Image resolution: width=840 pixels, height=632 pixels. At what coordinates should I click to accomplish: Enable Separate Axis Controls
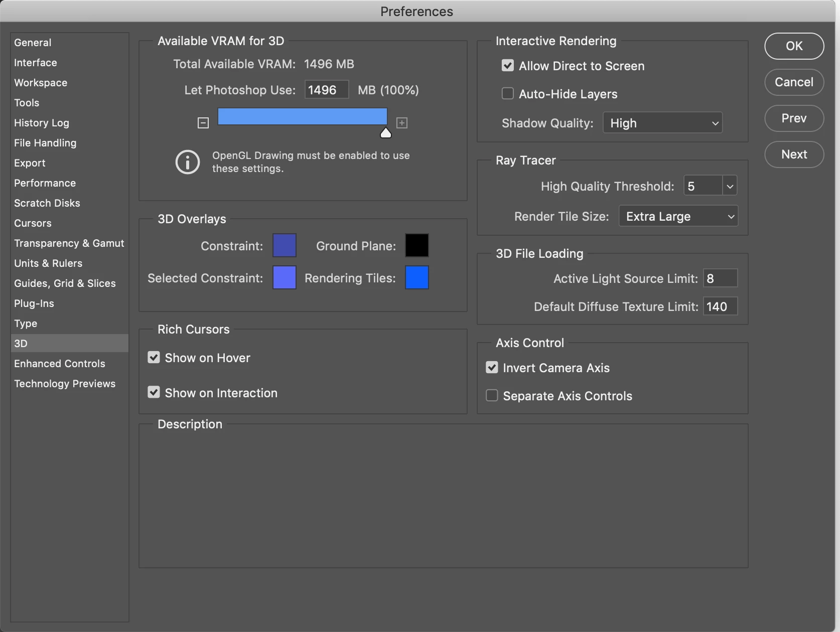click(x=492, y=395)
